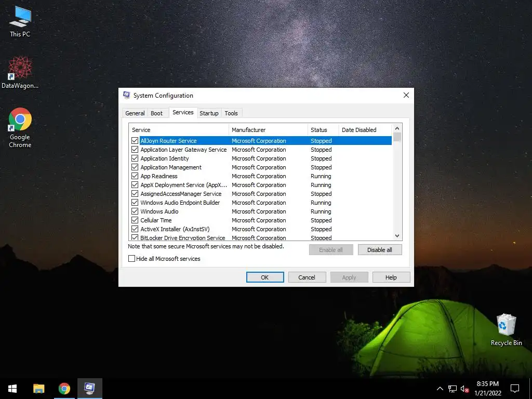Viewport: 532px width, 399px height.
Task: Click Microsoft Corporation beside AppX Deployment Service
Action: point(259,184)
